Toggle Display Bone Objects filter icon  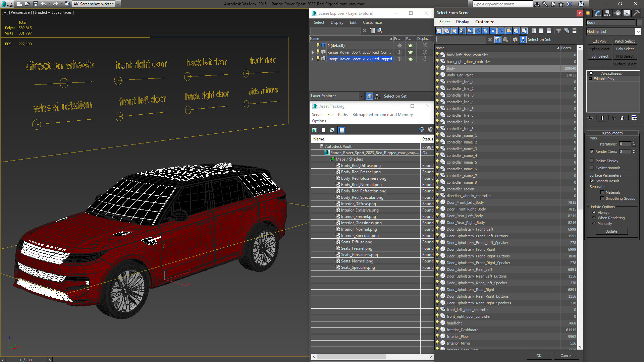tap(501, 31)
